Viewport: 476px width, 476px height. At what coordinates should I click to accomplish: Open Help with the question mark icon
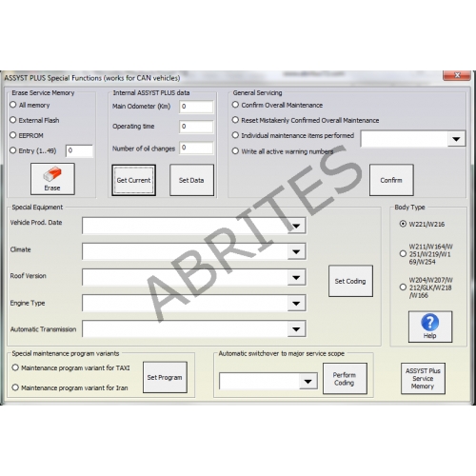[x=430, y=327]
